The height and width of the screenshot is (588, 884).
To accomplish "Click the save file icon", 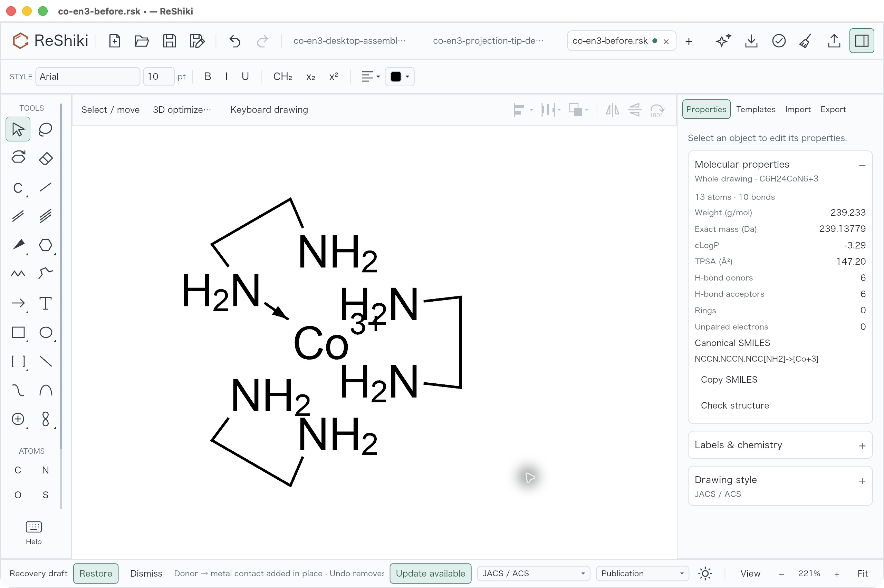I will pyautogui.click(x=170, y=40).
